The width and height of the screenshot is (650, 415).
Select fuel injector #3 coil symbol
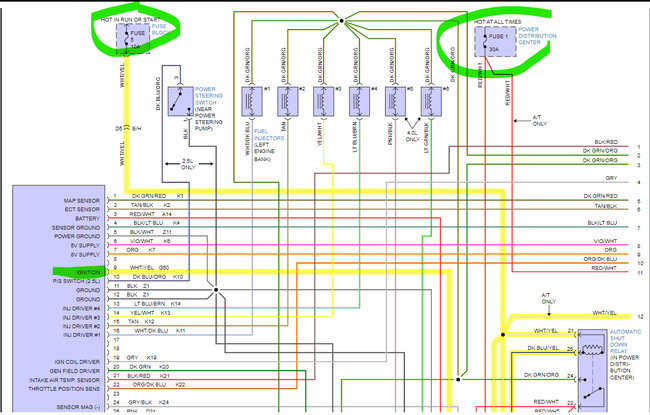[x=323, y=101]
